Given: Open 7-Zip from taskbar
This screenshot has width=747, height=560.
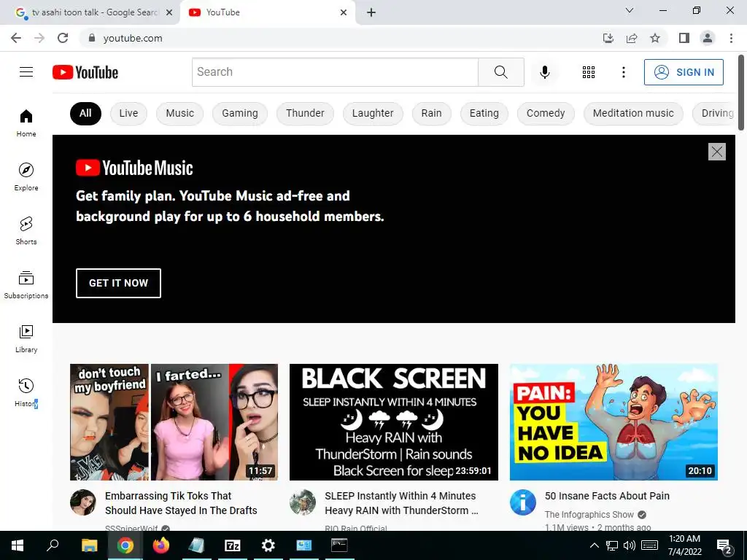Looking at the screenshot, I should [x=232, y=545].
